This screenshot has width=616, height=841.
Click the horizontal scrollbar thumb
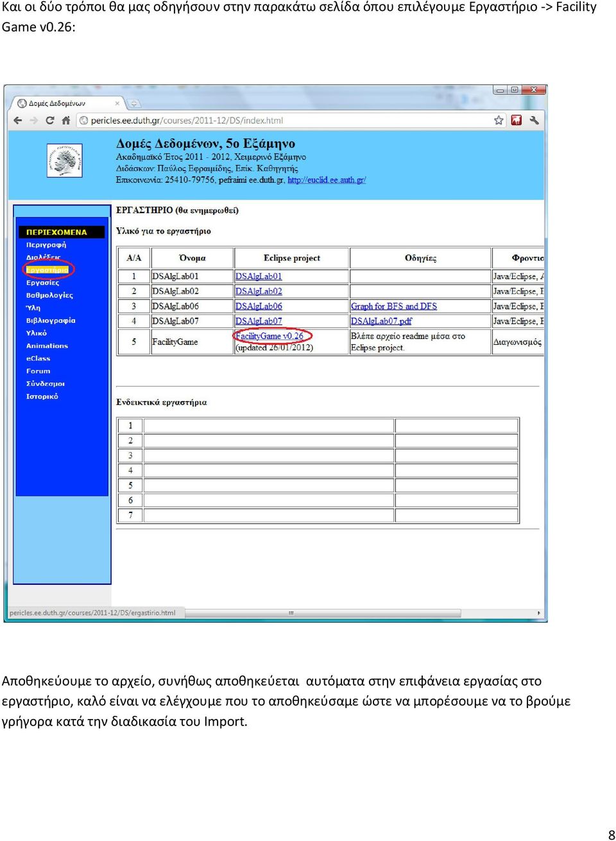click(291, 613)
